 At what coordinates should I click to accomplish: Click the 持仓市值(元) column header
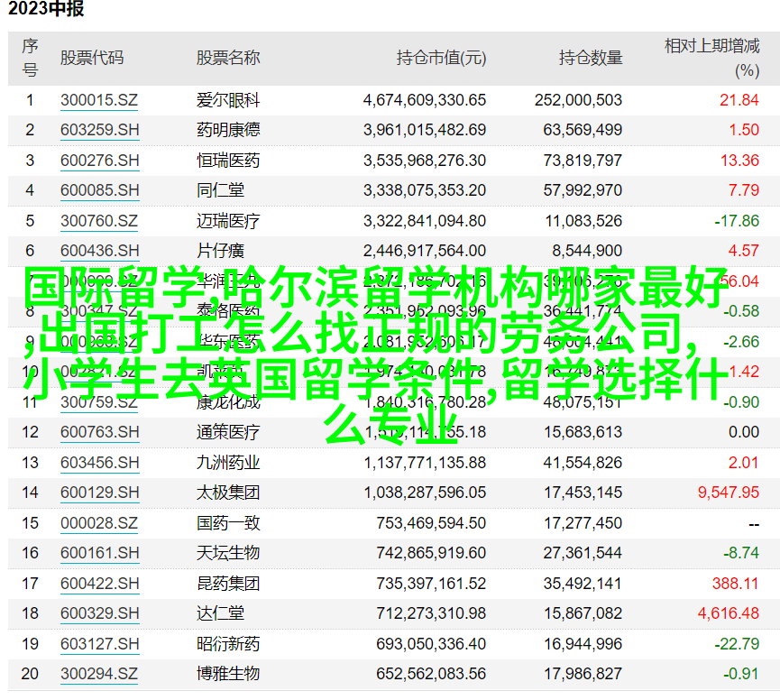tap(441, 58)
